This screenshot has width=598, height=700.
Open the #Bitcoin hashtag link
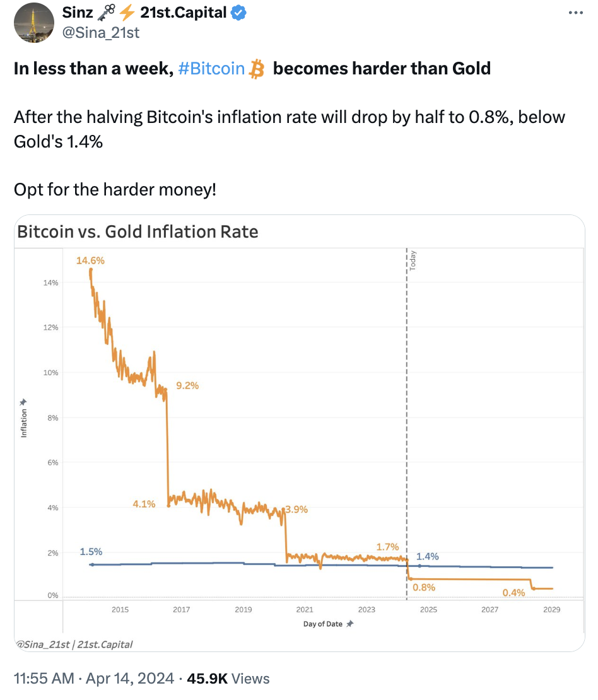(211, 69)
